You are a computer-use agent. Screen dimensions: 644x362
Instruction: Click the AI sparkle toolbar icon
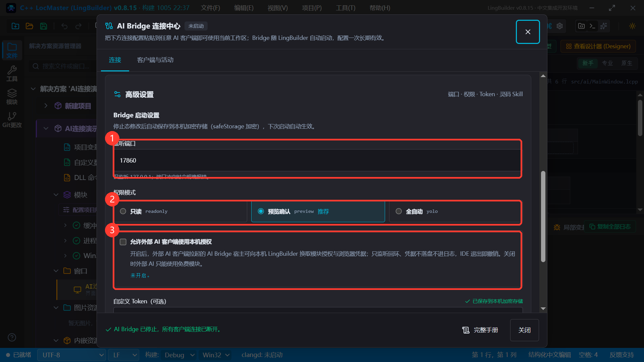pos(604,26)
